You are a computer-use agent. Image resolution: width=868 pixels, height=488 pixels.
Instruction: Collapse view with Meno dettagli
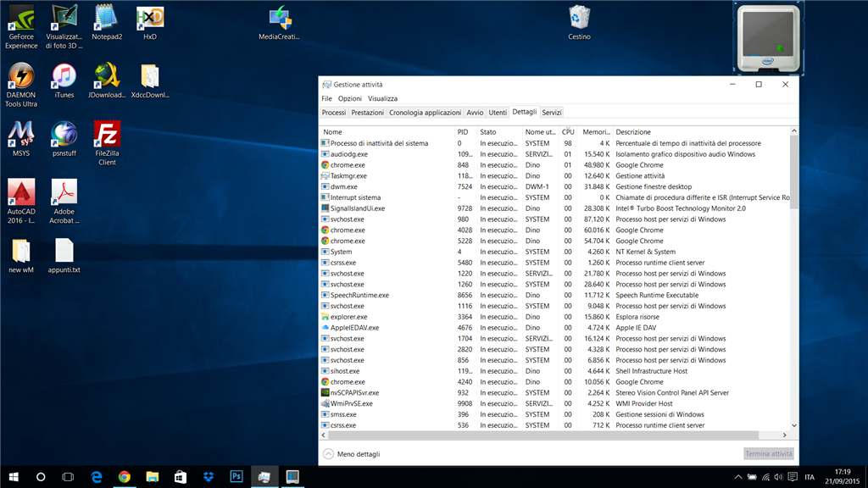click(352, 454)
